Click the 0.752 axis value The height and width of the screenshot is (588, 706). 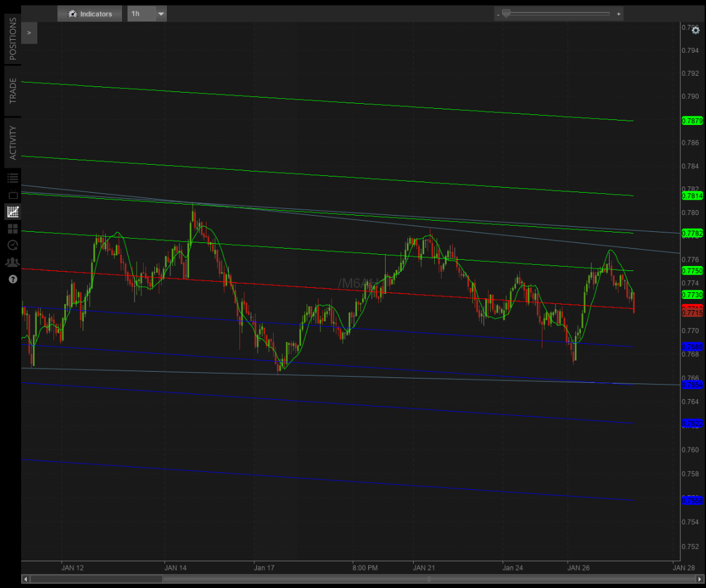coord(690,546)
